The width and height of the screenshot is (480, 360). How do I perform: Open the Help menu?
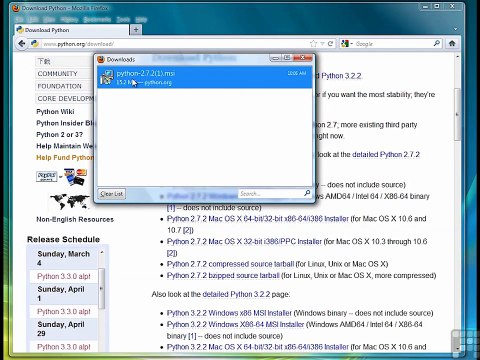tap(141, 20)
